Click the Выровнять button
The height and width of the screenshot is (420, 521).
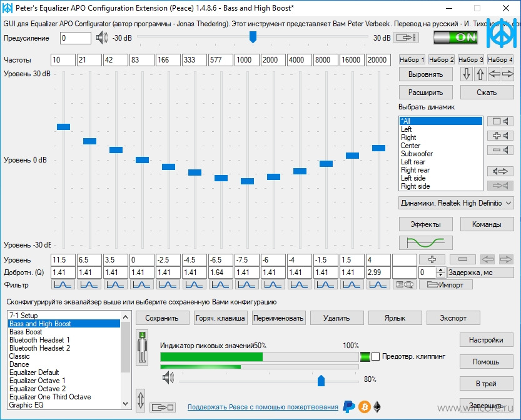[x=426, y=74]
